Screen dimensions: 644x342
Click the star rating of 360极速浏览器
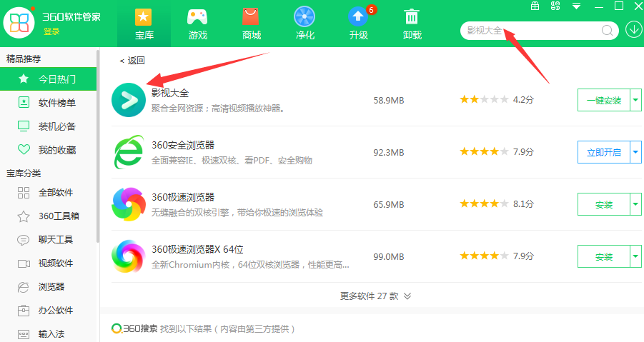(484, 203)
